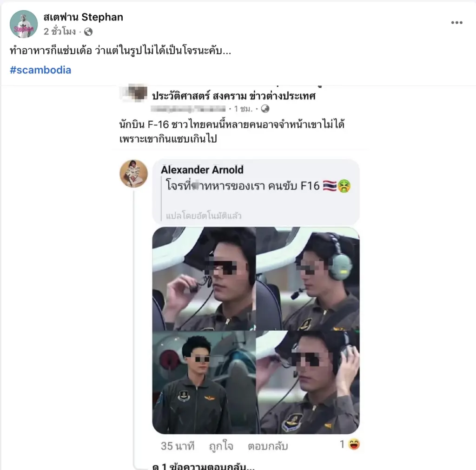
Task: Click the #scambodia hashtag
Action: 40,70
